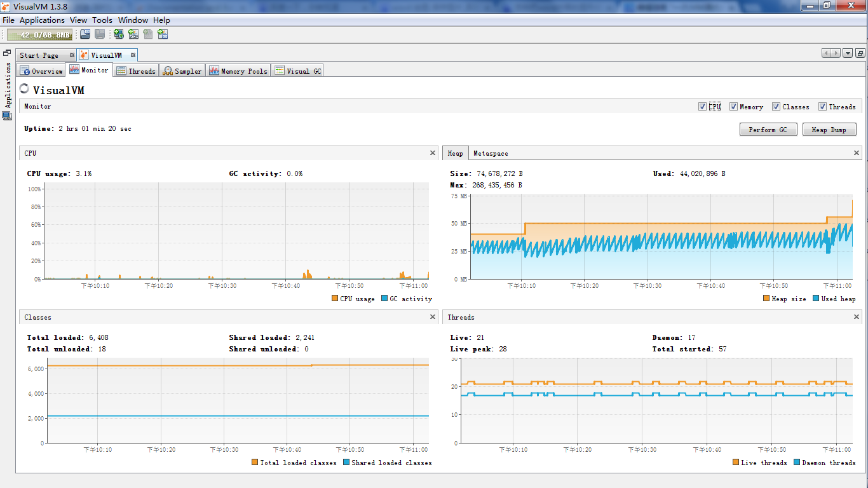Click the Live threads legend swatch
The image size is (868, 488).
[736, 463]
